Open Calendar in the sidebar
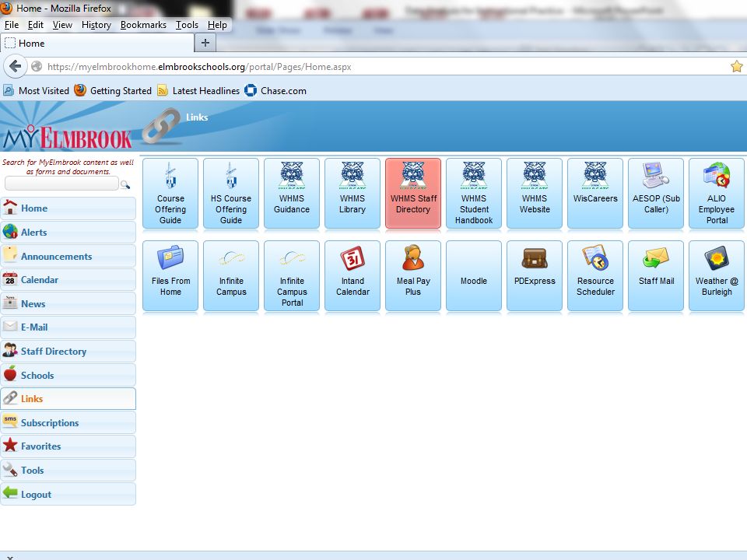This screenshot has height=560, width=747. pyautogui.click(x=68, y=279)
